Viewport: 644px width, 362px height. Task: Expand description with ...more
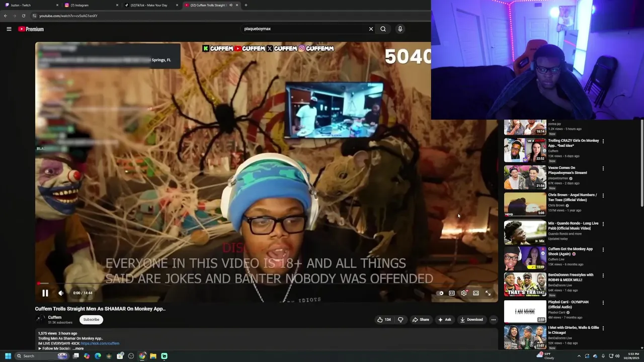click(x=78, y=348)
